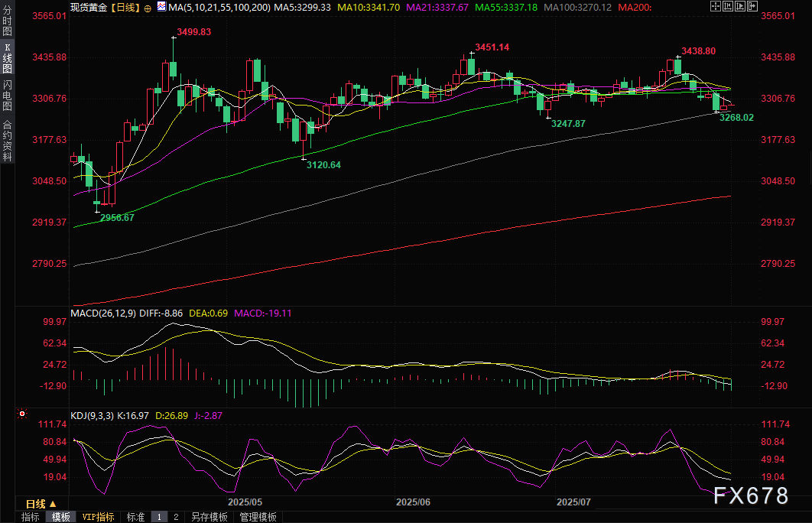
Task: Select the 指标 bottom tab
Action: tap(31, 517)
